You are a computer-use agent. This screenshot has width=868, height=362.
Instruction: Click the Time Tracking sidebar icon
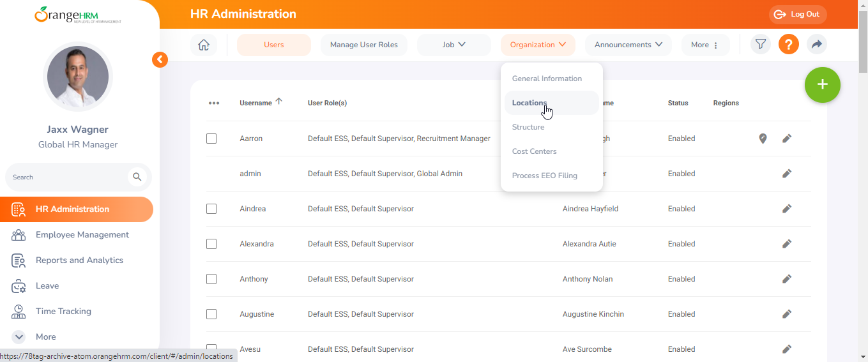[x=19, y=312]
